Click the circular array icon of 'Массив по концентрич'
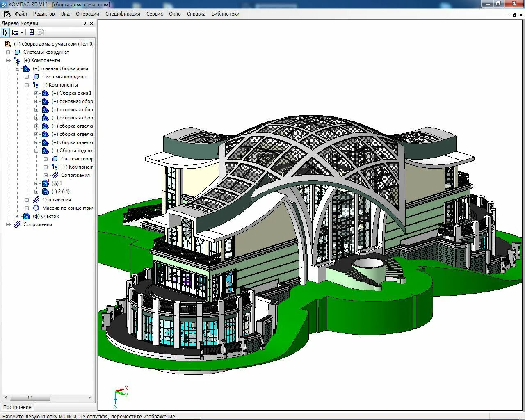 point(36,208)
